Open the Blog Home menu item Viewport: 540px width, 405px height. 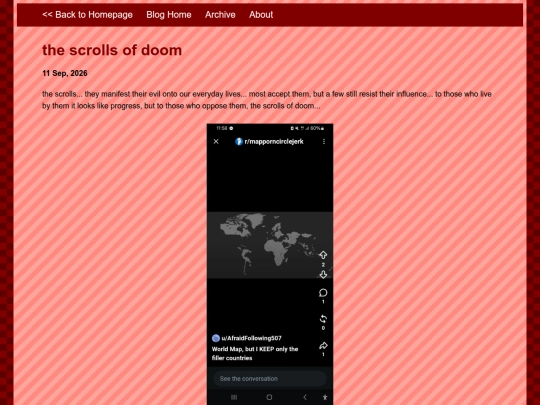[x=169, y=15]
